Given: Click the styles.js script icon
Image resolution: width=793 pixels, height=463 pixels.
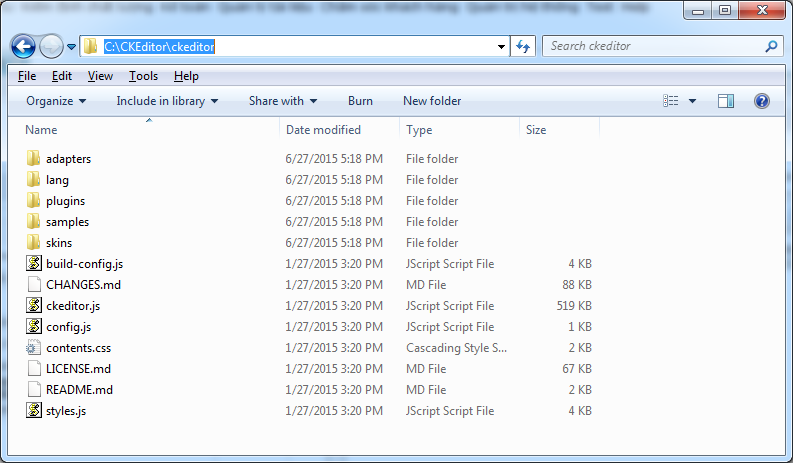Looking at the screenshot, I should pos(34,410).
